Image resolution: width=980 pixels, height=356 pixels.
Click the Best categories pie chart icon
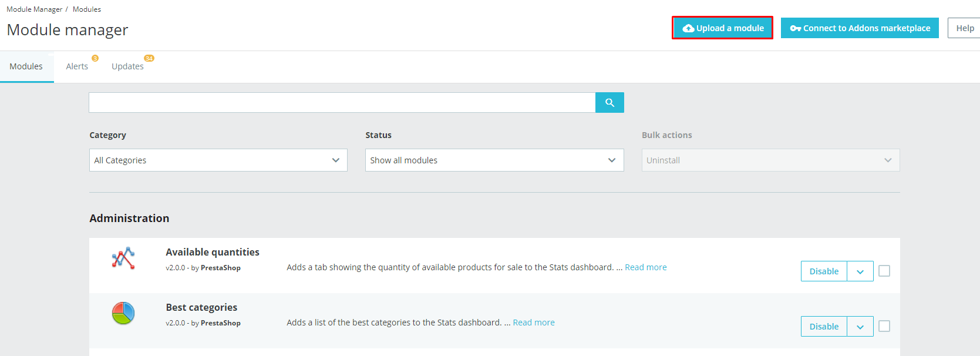[x=123, y=314]
